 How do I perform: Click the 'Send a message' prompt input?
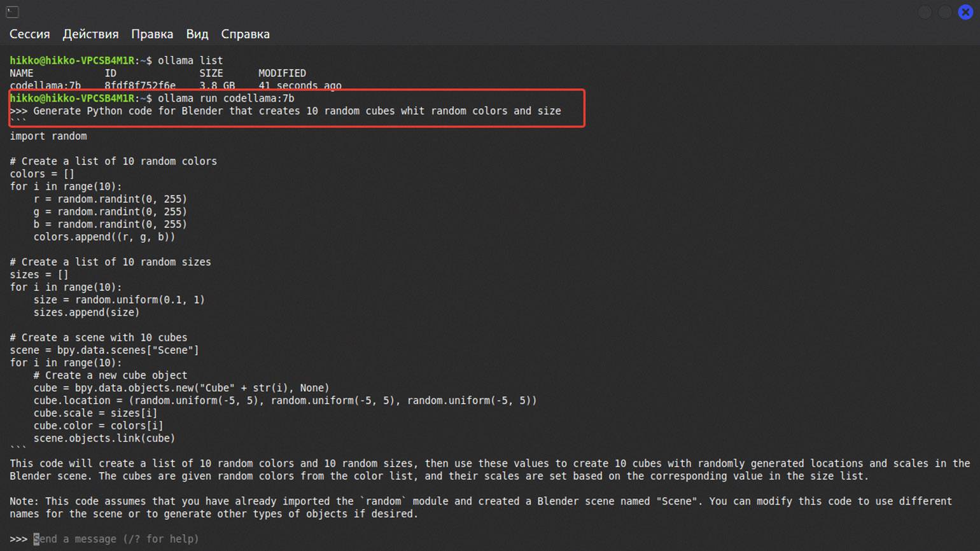tap(115, 539)
